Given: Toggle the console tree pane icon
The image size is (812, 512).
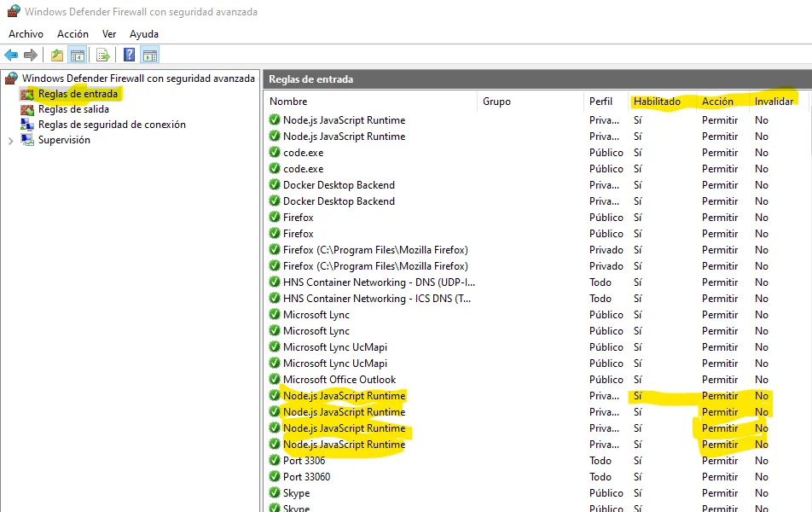Looking at the screenshot, I should coord(78,55).
